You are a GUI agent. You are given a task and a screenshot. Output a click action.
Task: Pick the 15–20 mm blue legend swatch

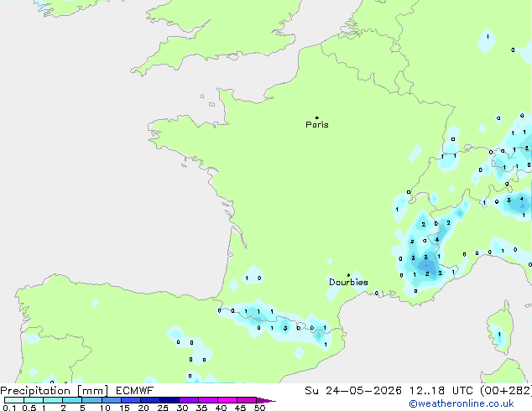point(131,400)
